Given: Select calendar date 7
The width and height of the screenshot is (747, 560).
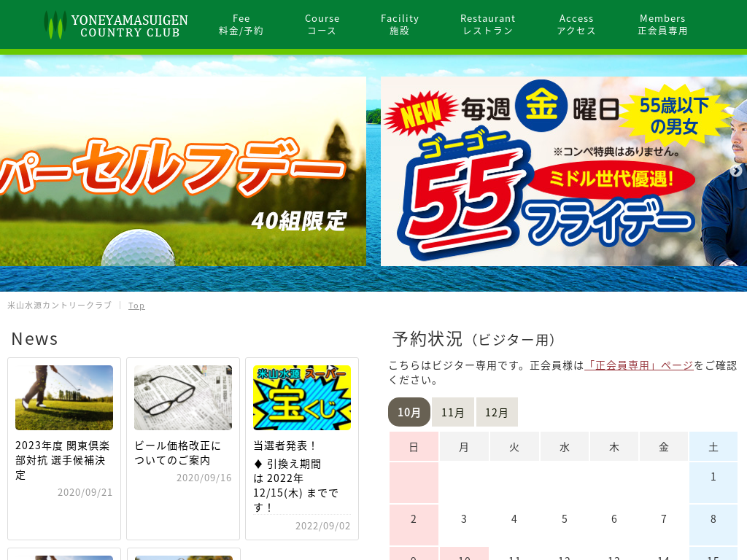Looking at the screenshot, I should coord(664,525).
